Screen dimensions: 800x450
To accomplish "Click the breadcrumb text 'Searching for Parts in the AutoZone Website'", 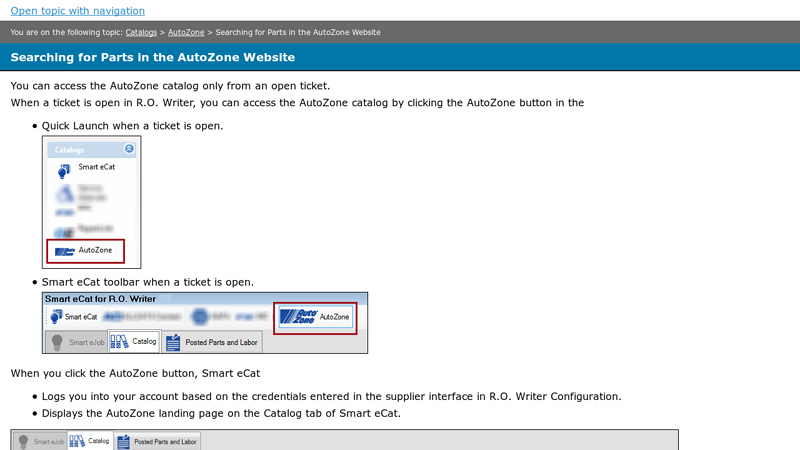I will click(298, 32).
